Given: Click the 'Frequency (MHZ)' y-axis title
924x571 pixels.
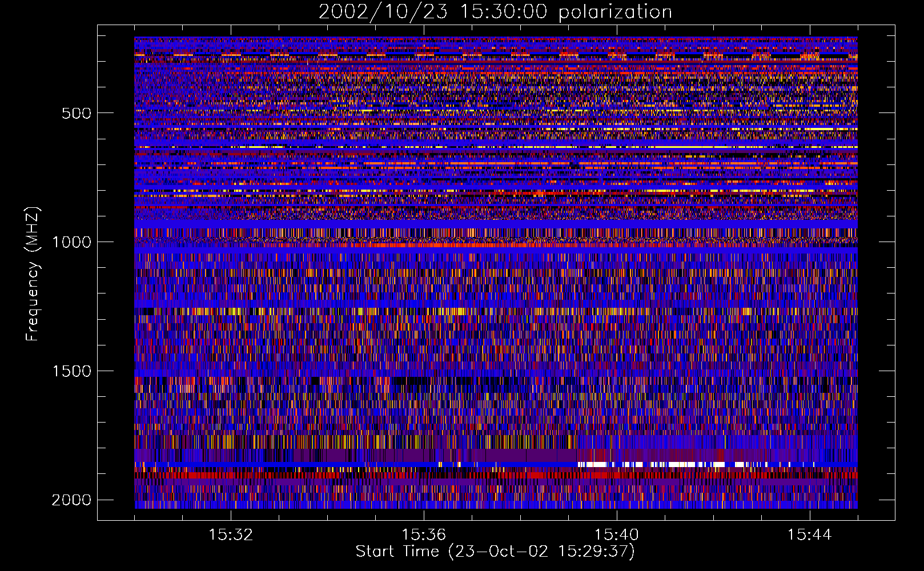Looking at the screenshot, I should click(x=33, y=274).
